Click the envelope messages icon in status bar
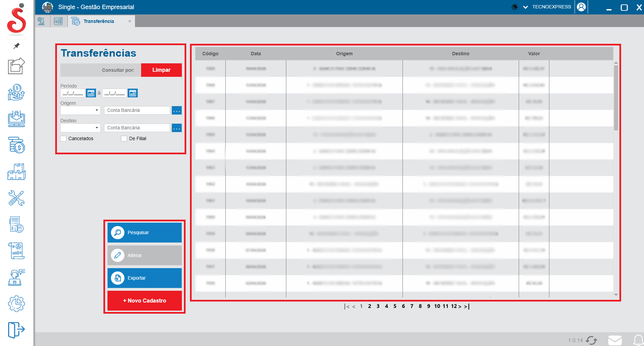 (x=615, y=340)
